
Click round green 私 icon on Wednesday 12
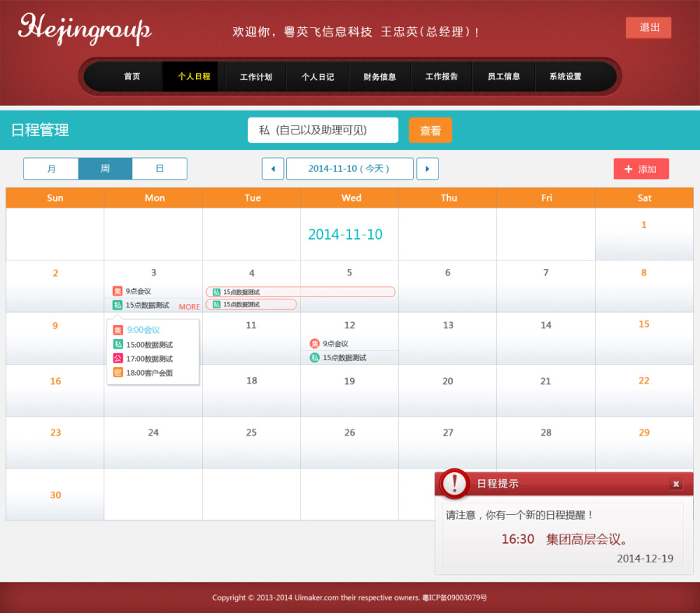point(315,358)
